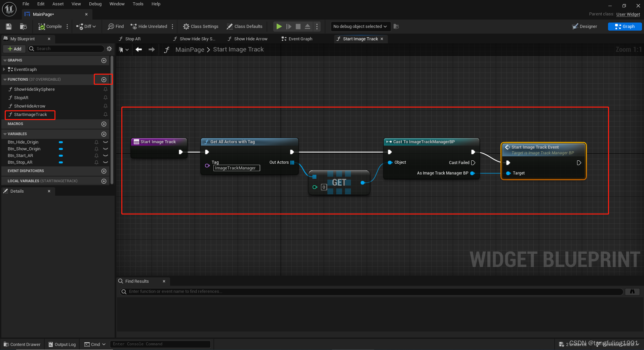Open the graph bookmarks dropdown
The width and height of the screenshot is (644, 350).
click(124, 50)
